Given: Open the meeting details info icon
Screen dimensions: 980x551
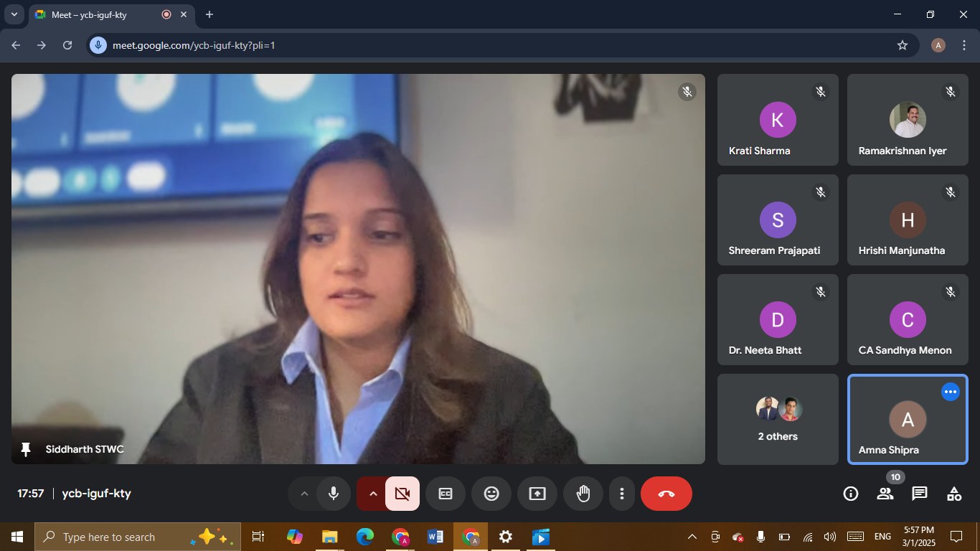Looking at the screenshot, I should 851,494.
